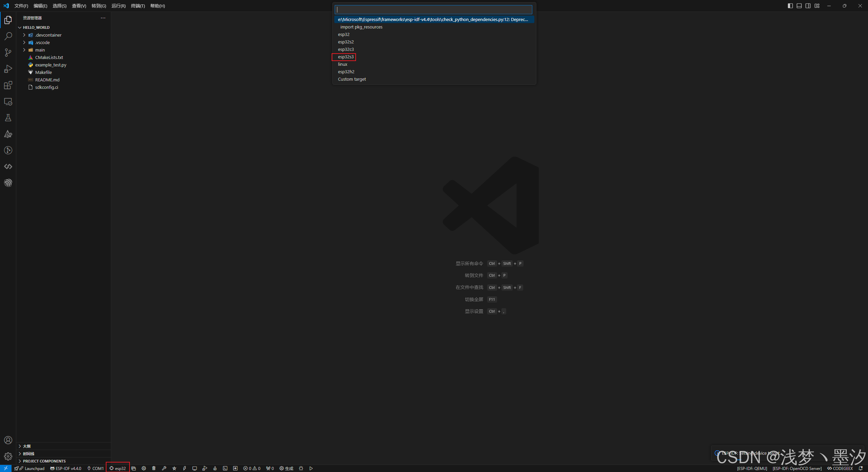
Task: Open the 查看(V) menu
Action: click(x=79, y=6)
